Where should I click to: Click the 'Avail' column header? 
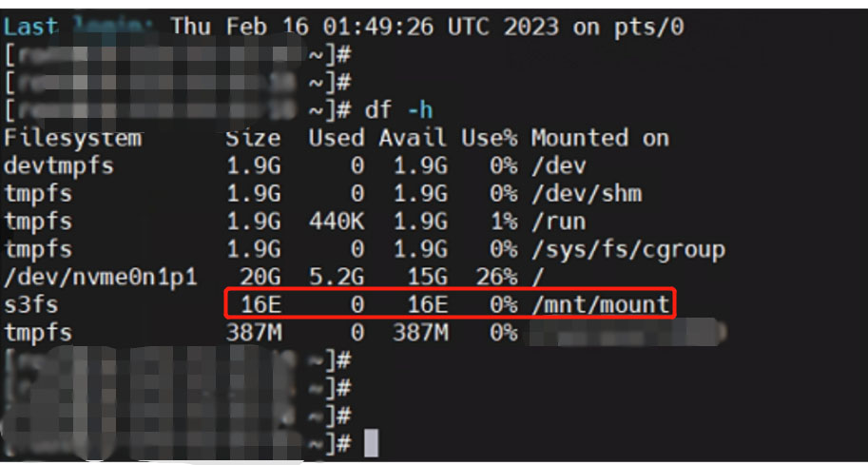(x=413, y=138)
